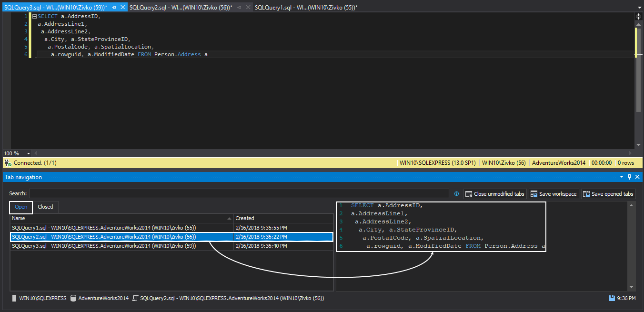Open the 100 % zoom dropdown
This screenshot has height=312, width=644.
pyautogui.click(x=29, y=153)
